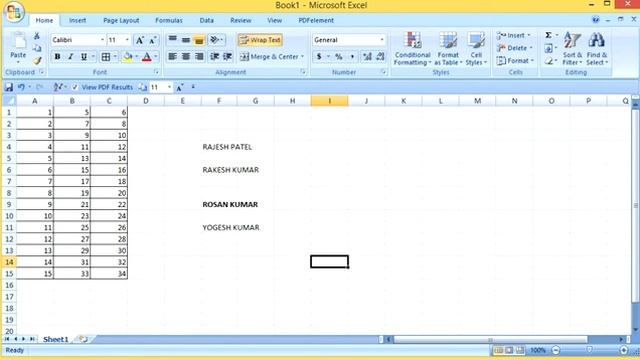Screen dimensions: 640x360
Task: Click the Copy icon in Clipboard
Action: click(x=37, y=48)
